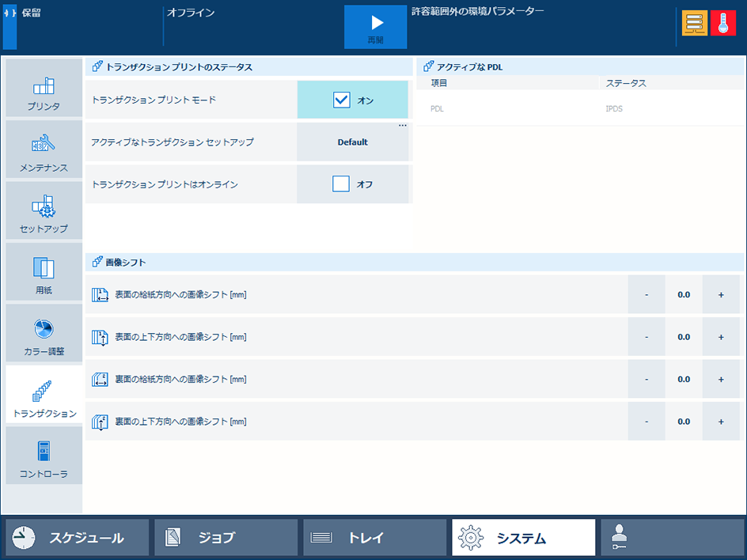The height and width of the screenshot is (560, 747).
Task: Open the セットアップ sidebar section
Action: pyautogui.click(x=44, y=210)
